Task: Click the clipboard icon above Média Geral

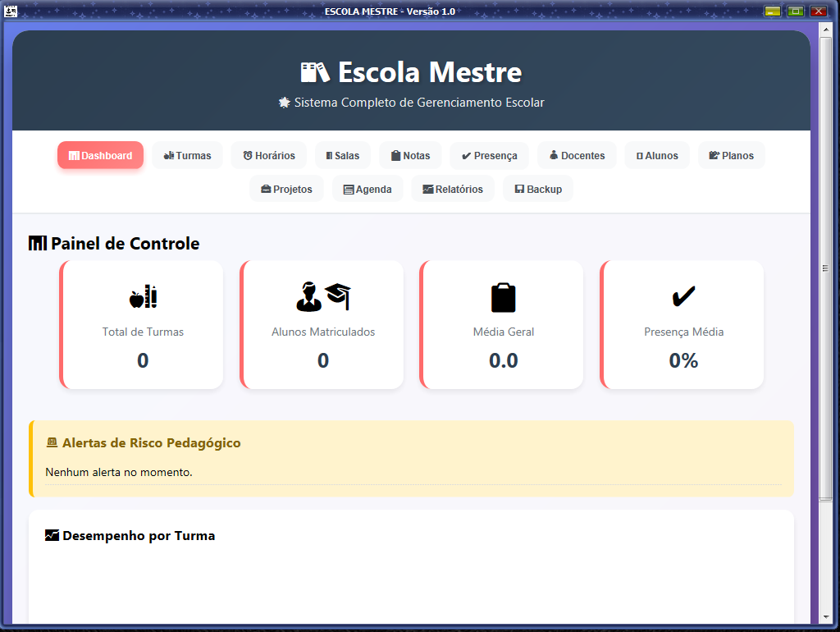Action: click(504, 297)
